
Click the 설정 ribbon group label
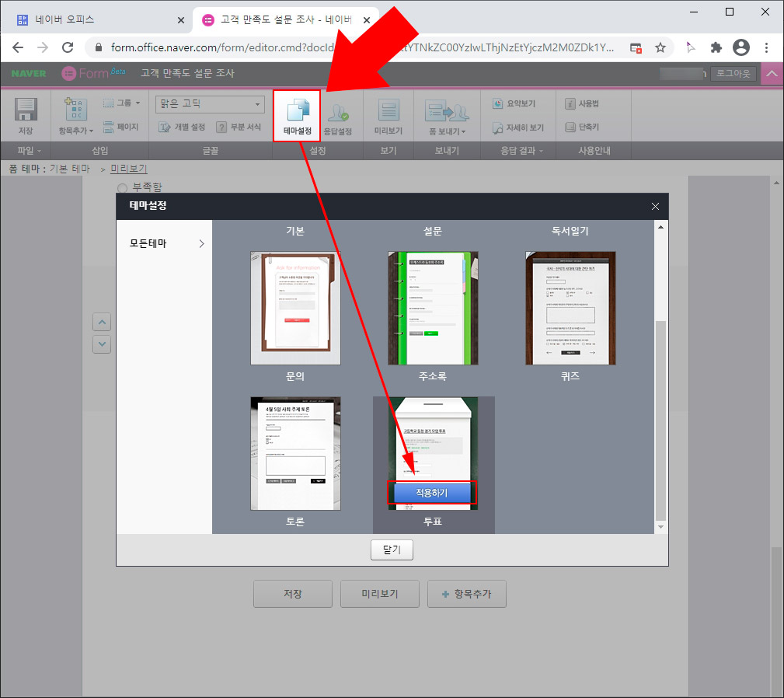pyautogui.click(x=318, y=151)
